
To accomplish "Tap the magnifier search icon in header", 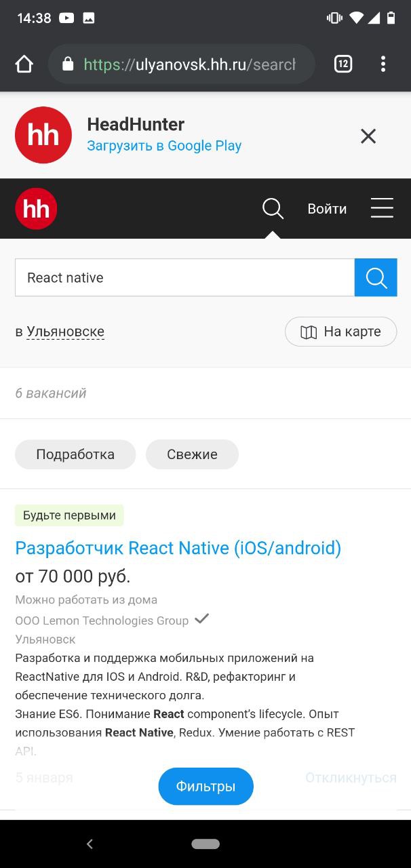I will pyautogui.click(x=273, y=208).
